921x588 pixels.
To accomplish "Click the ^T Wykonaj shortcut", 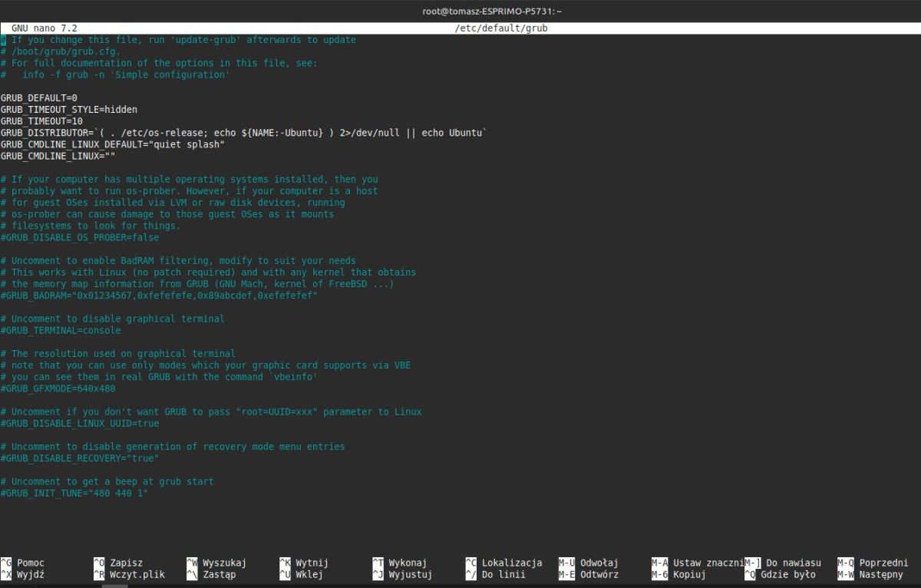I will [400, 563].
